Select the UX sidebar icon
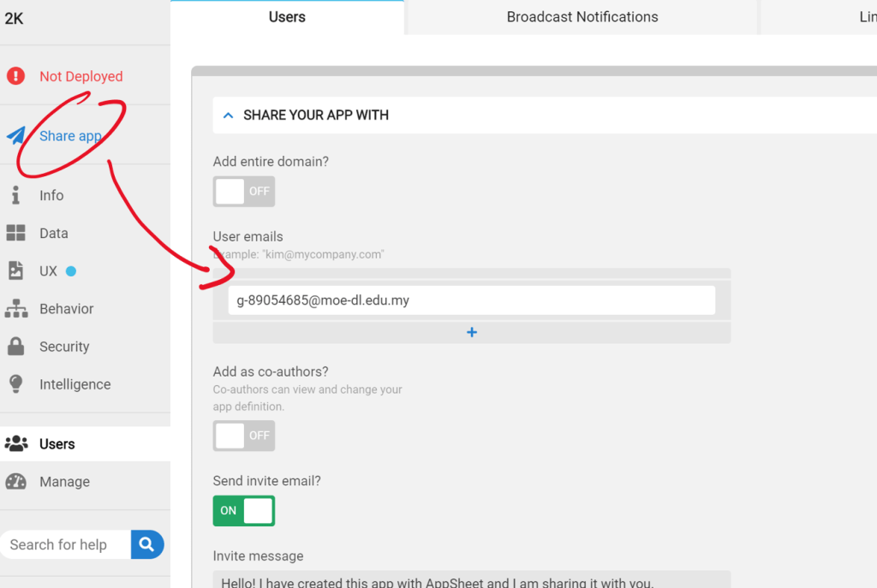The height and width of the screenshot is (588, 877). coord(15,270)
